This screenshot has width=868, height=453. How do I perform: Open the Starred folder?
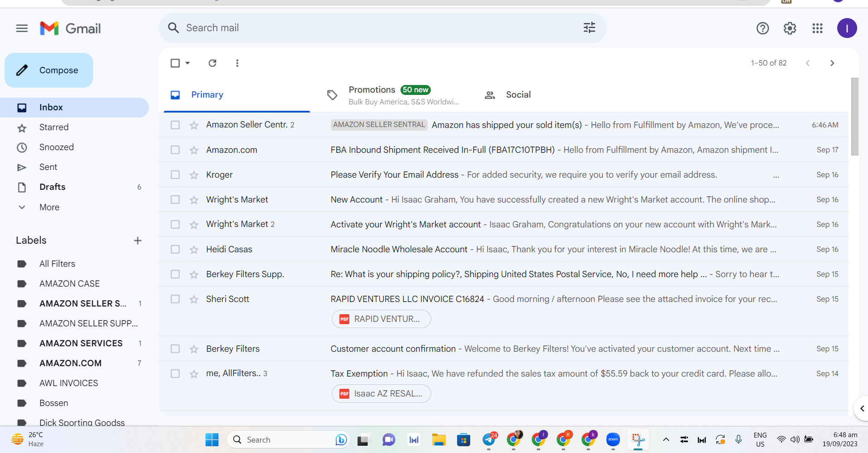pos(74,127)
